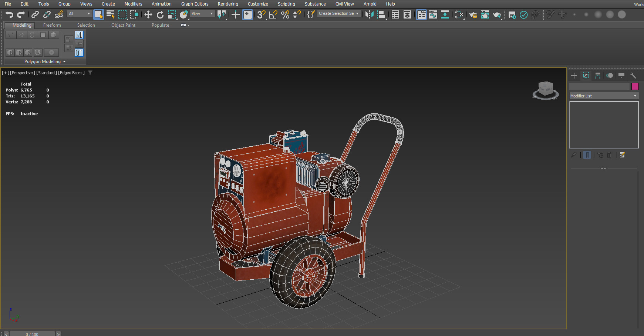Open the Create Selection Set dropdown
This screenshot has width=644, height=336.
[339, 13]
